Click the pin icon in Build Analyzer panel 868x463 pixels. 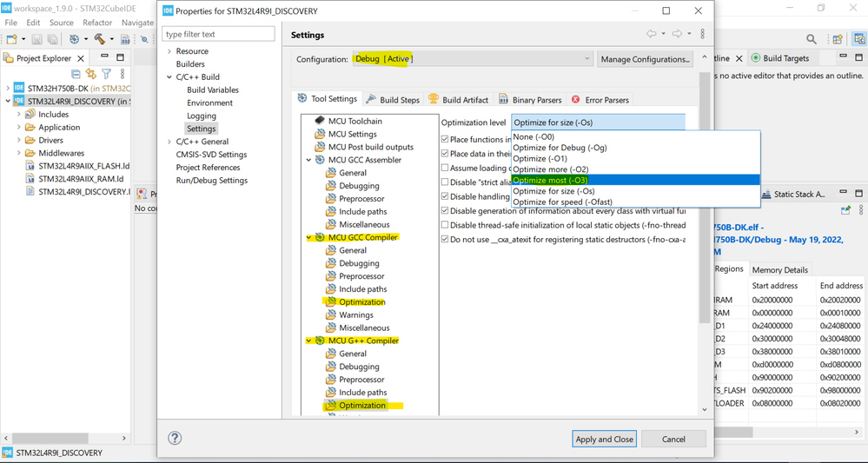point(845,209)
